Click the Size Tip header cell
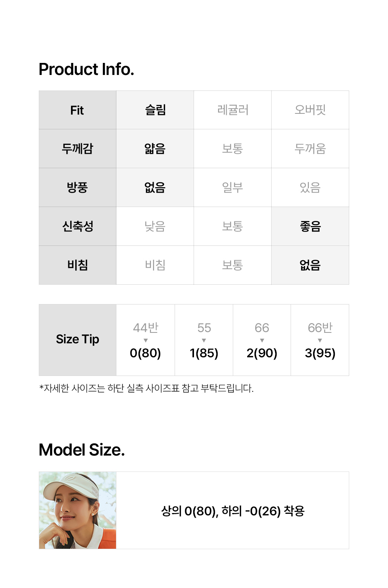This screenshot has height=588, width=388. tap(78, 339)
